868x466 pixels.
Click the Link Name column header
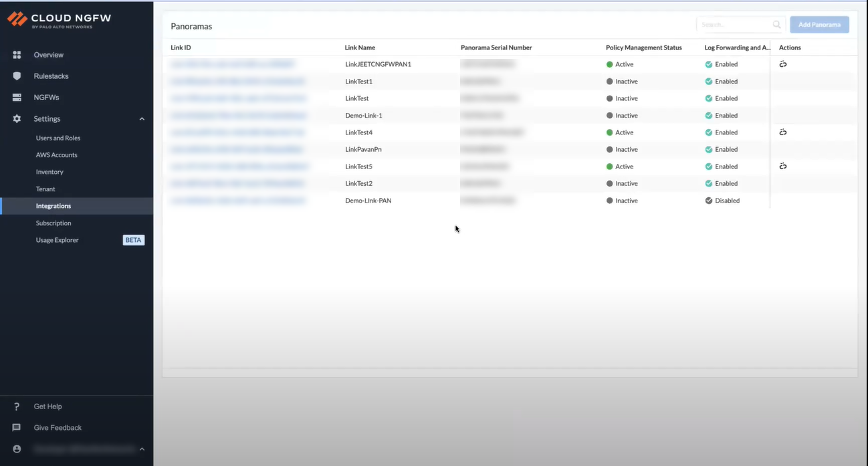360,47
